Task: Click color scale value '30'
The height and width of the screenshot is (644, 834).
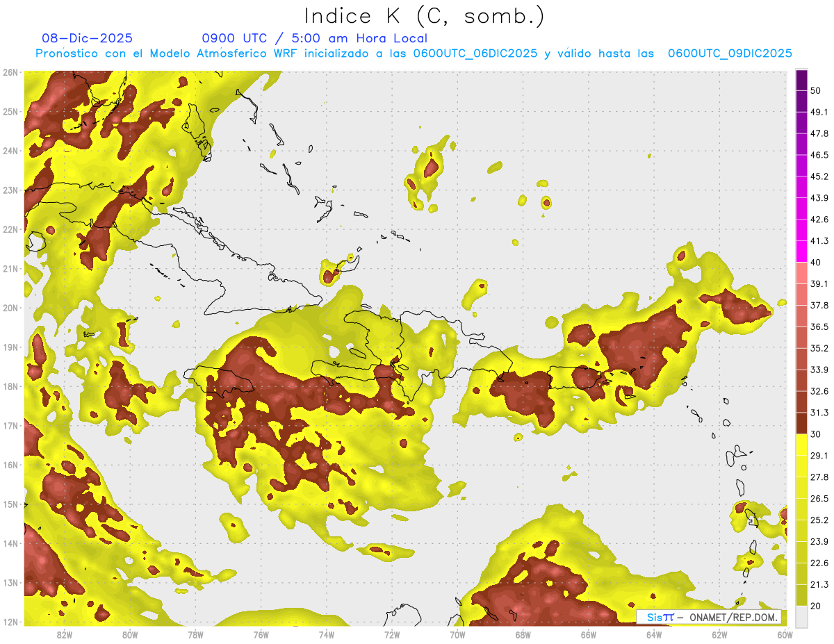Action: [816, 434]
